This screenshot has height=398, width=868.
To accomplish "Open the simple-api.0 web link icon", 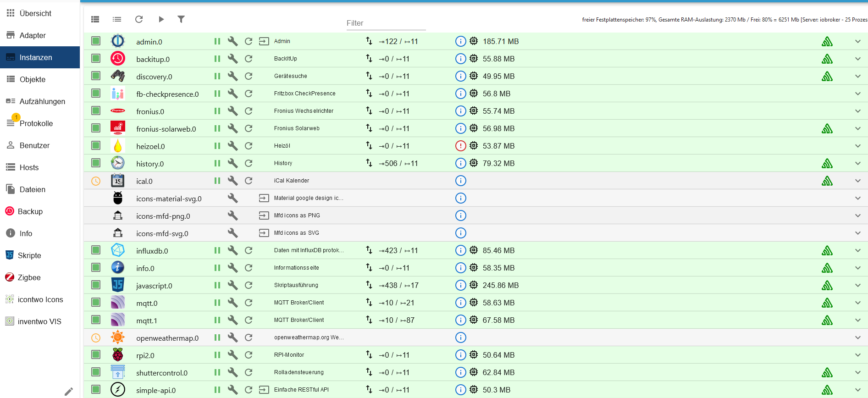I will [264, 390].
